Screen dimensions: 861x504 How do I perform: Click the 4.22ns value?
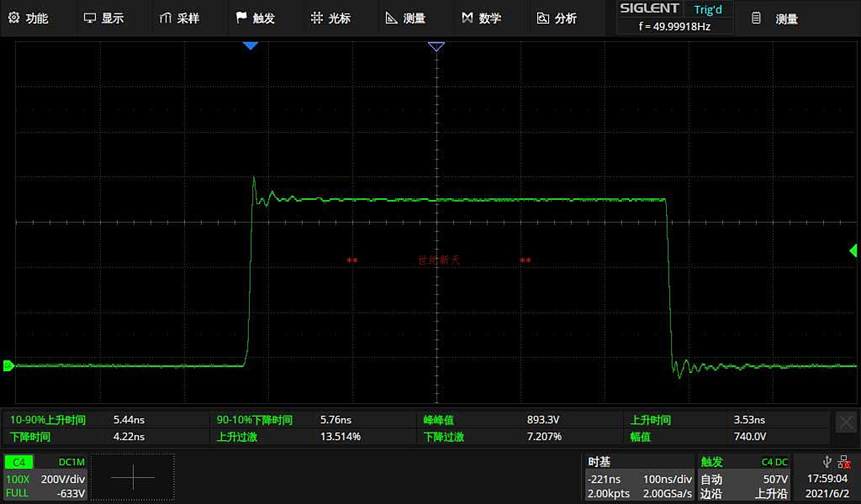(129, 437)
